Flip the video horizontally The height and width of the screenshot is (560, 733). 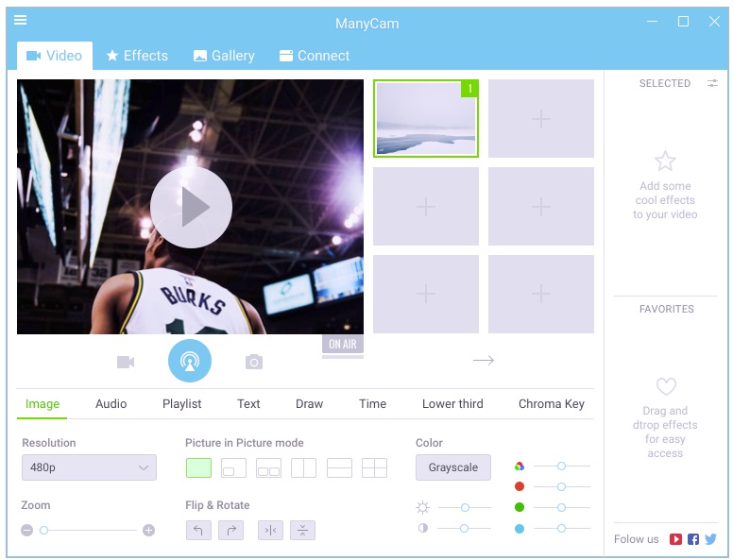tap(270, 530)
